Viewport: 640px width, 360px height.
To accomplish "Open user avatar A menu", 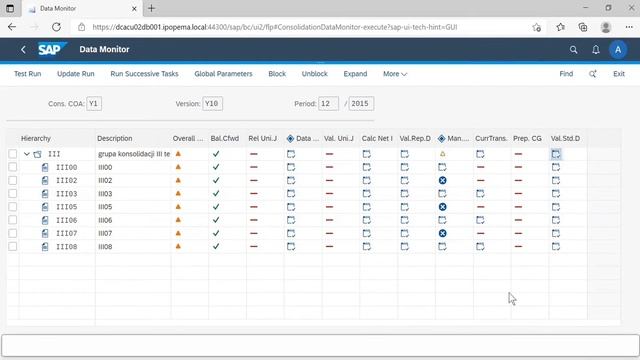I will 618,49.
